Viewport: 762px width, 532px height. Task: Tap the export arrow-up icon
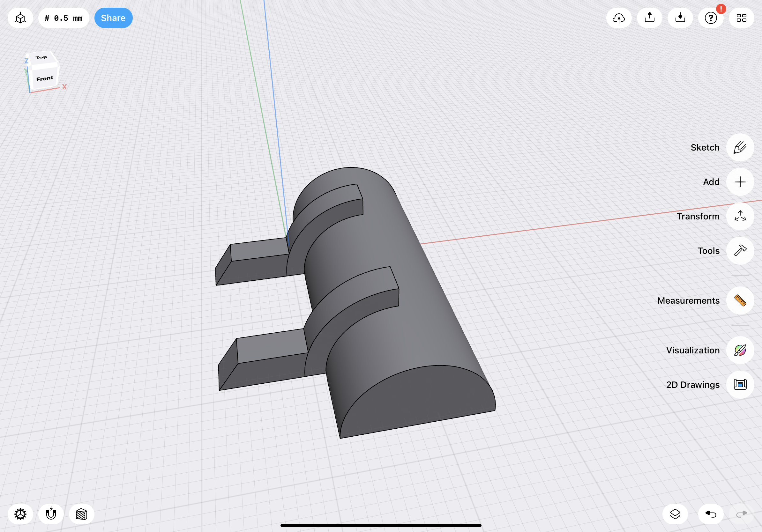click(x=649, y=18)
